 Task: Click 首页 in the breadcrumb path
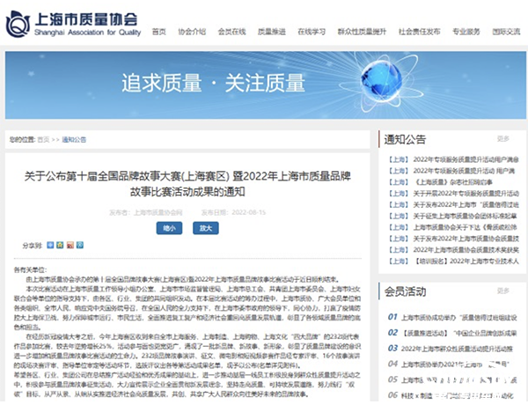(43, 139)
